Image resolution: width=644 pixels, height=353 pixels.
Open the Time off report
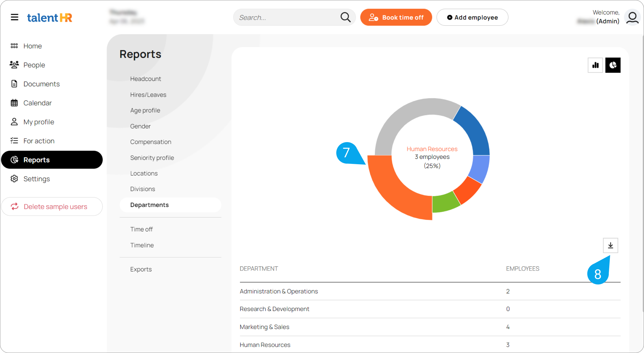[141, 229]
